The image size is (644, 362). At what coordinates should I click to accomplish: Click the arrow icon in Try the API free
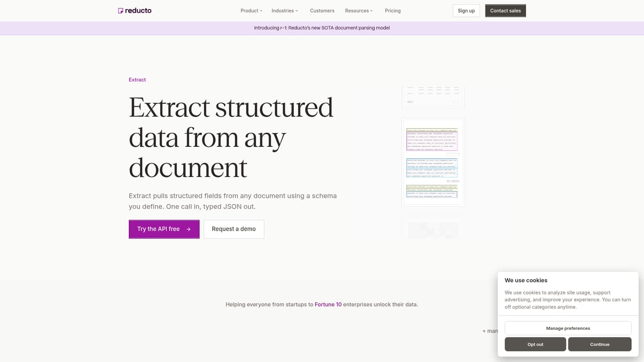pos(189,229)
